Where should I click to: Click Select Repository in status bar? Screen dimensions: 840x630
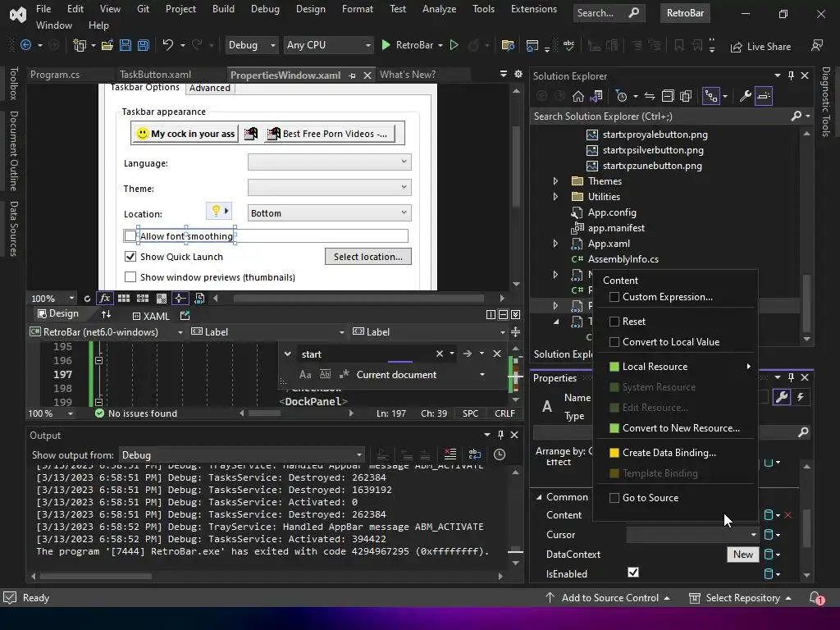coord(741,598)
